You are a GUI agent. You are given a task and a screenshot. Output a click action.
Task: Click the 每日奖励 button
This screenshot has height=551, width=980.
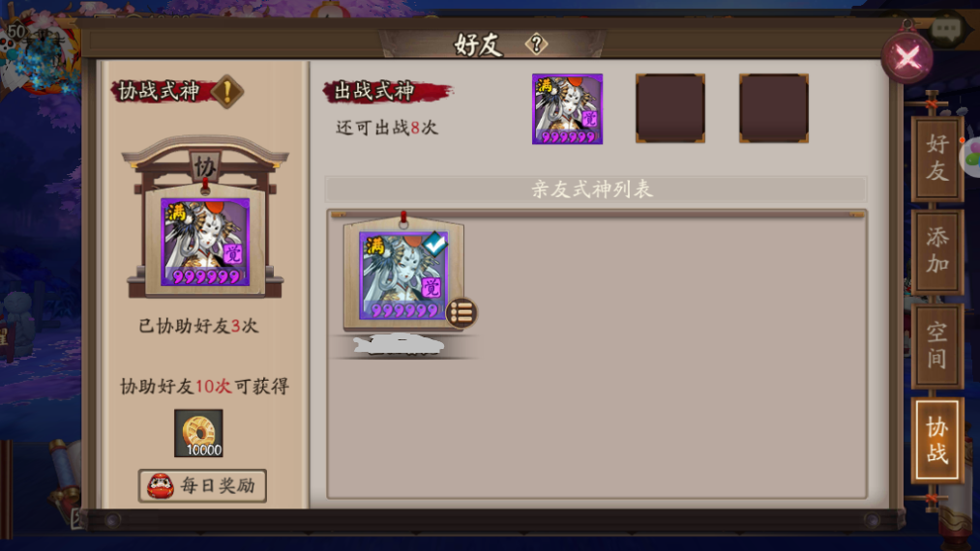coord(202,486)
